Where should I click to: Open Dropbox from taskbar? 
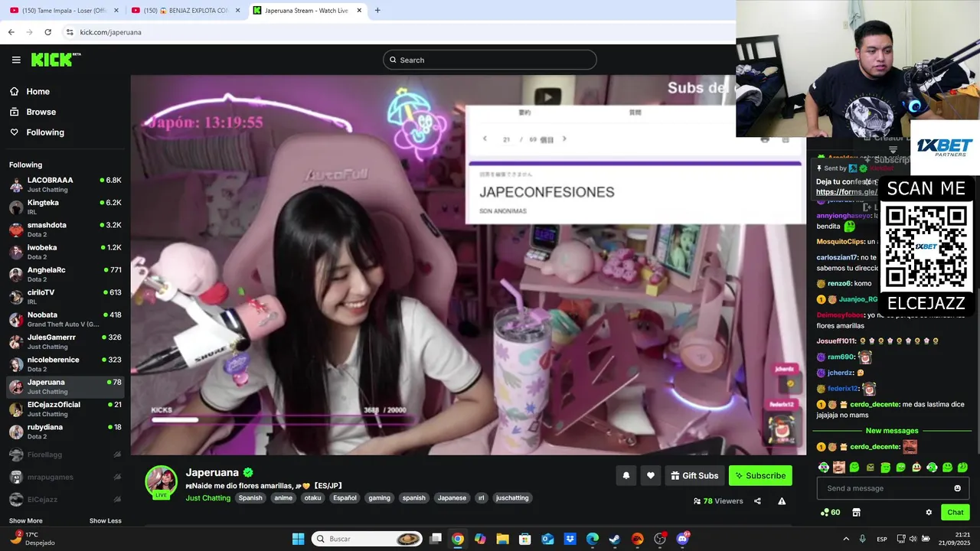(x=570, y=539)
